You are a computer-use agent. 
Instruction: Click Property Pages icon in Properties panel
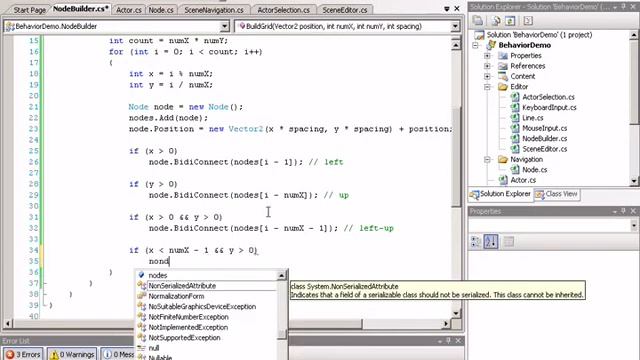pos(509,242)
